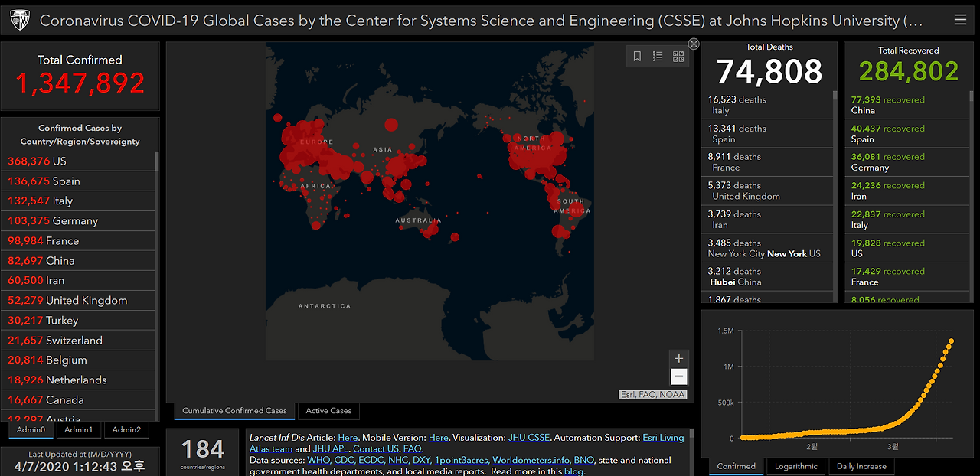This screenshot has width=980, height=476.
Task: Click 36,081 recovered Germany entry
Action: 909,161
